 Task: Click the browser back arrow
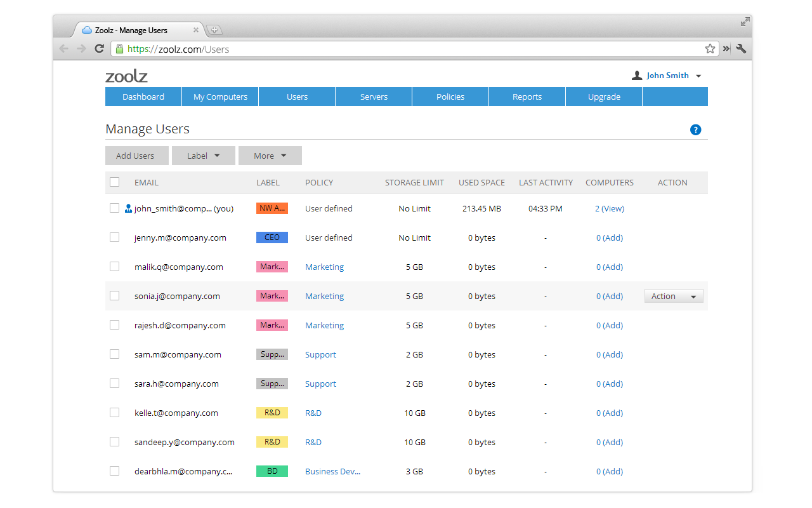pos(63,49)
